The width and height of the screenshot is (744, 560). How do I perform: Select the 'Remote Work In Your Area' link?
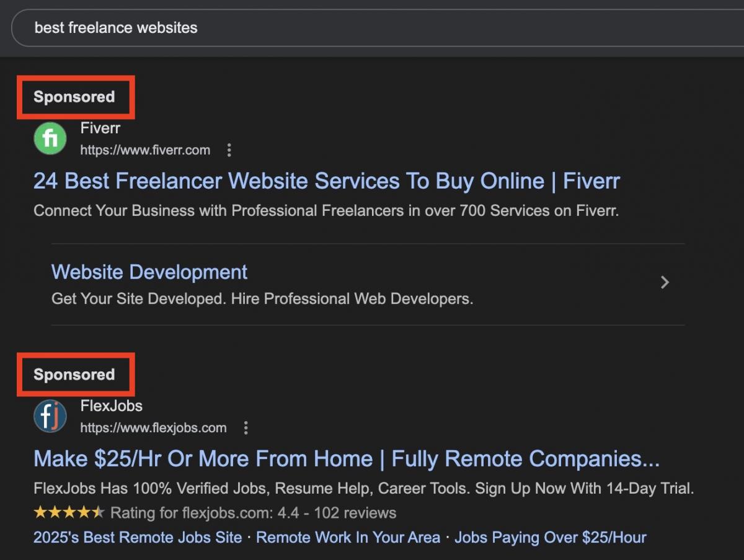348,537
